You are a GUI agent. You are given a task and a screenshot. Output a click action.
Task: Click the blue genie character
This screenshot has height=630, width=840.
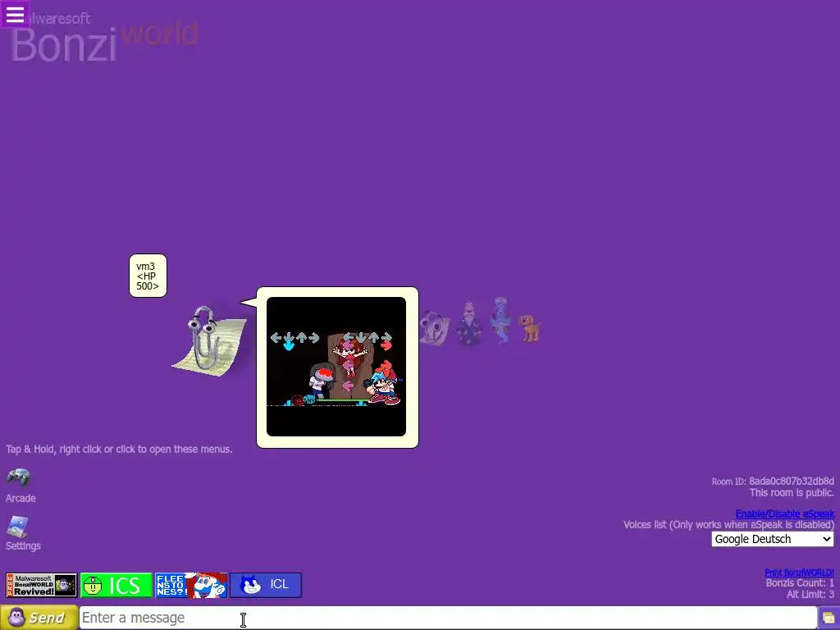pos(500,321)
